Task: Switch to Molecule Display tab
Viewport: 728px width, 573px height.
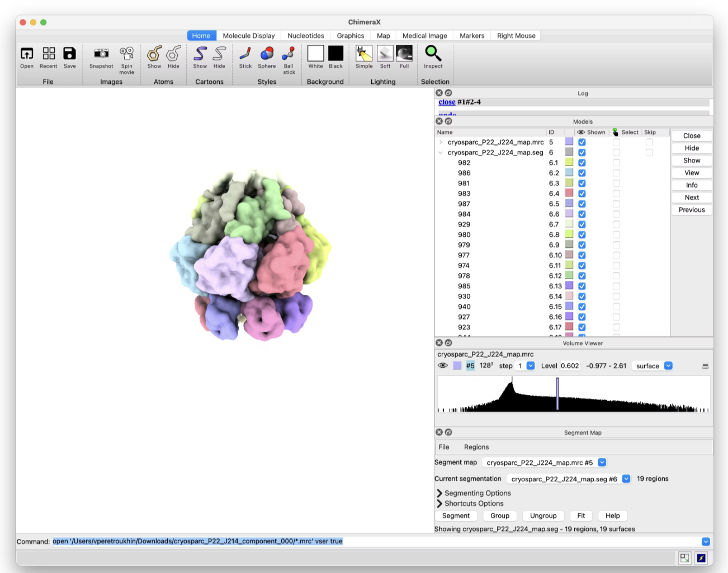Action: (248, 36)
